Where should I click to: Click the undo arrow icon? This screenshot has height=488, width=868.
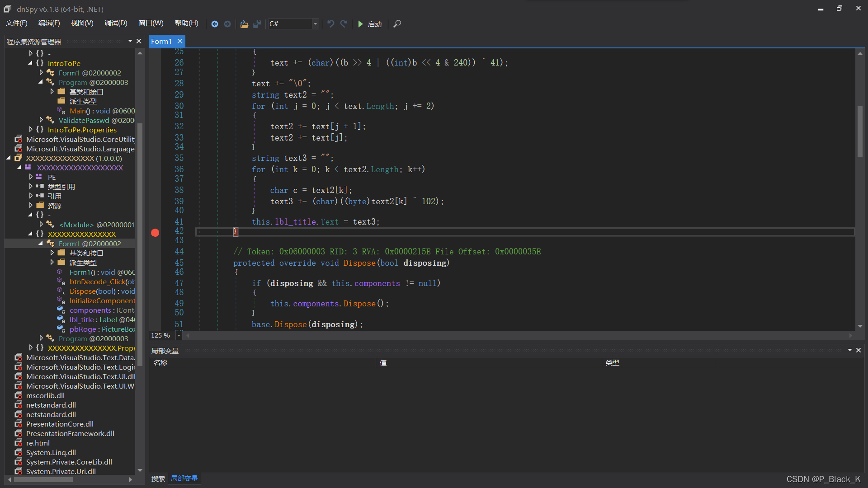point(330,24)
